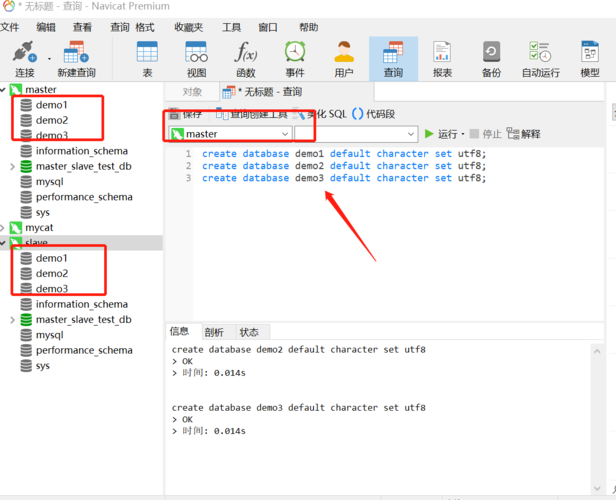Select the Query toolbar icon

(393, 59)
